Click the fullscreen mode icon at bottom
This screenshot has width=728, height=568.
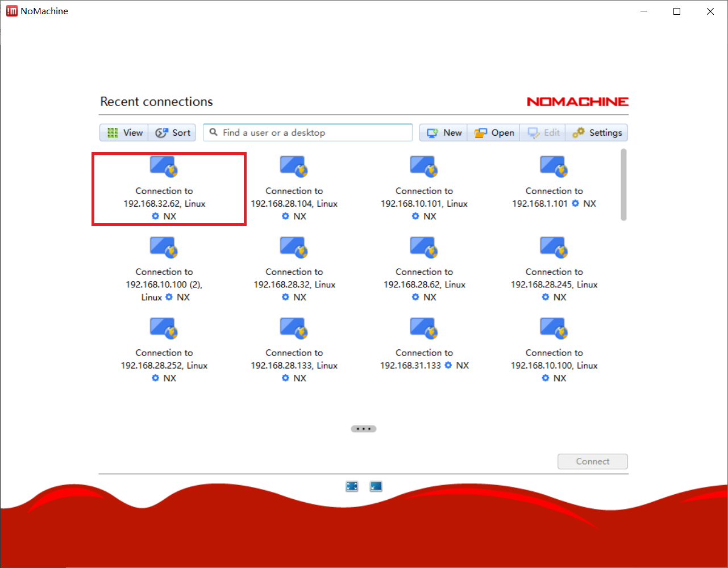pyautogui.click(x=352, y=486)
